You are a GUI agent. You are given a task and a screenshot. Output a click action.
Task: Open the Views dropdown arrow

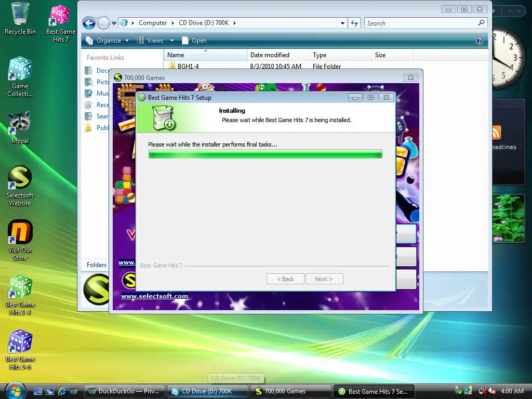pyautogui.click(x=172, y=41)
